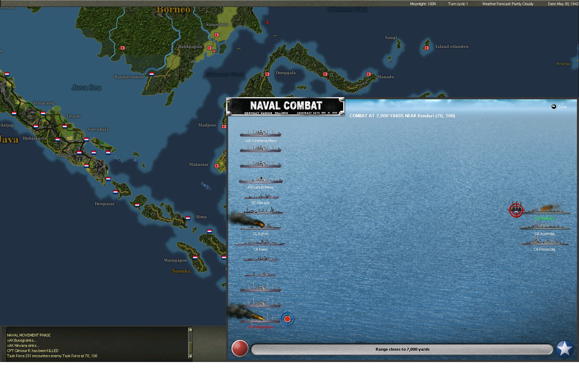Open the Japanese base at Samarinda

click(217, 35)
